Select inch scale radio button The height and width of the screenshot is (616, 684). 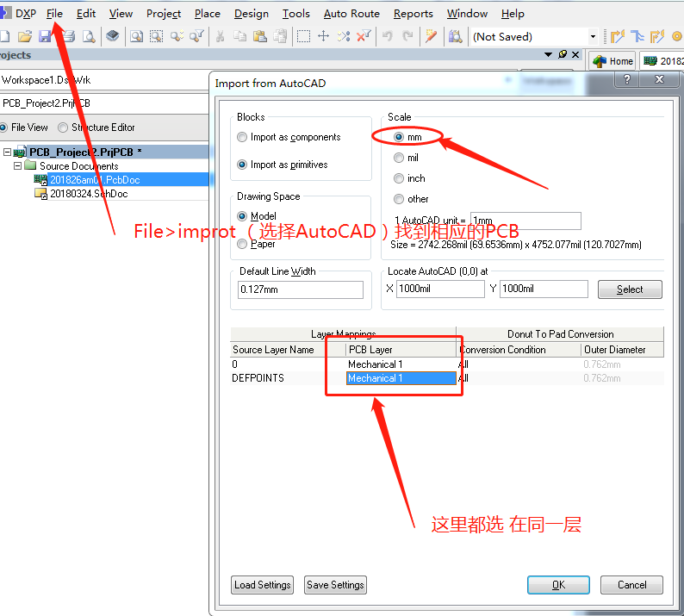[399, 178]
